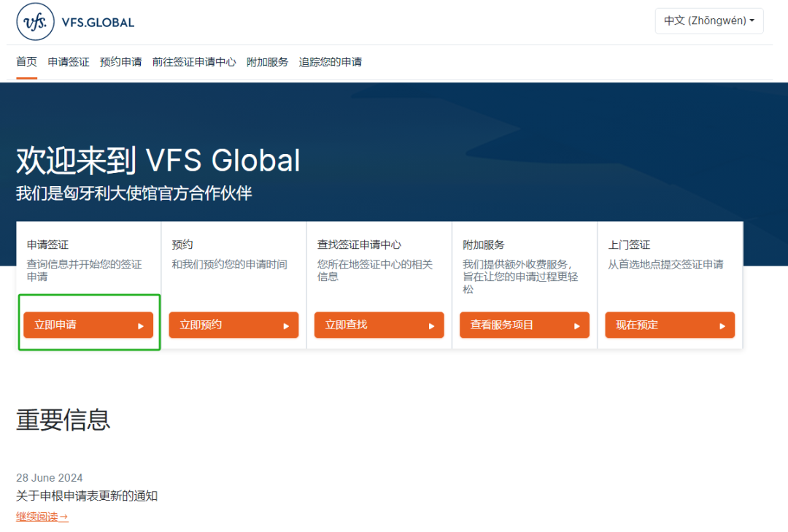Click the text 您所在地签证中心的相关信息
The width and height of the screenshot is (788, 532).
pos(375,271)
